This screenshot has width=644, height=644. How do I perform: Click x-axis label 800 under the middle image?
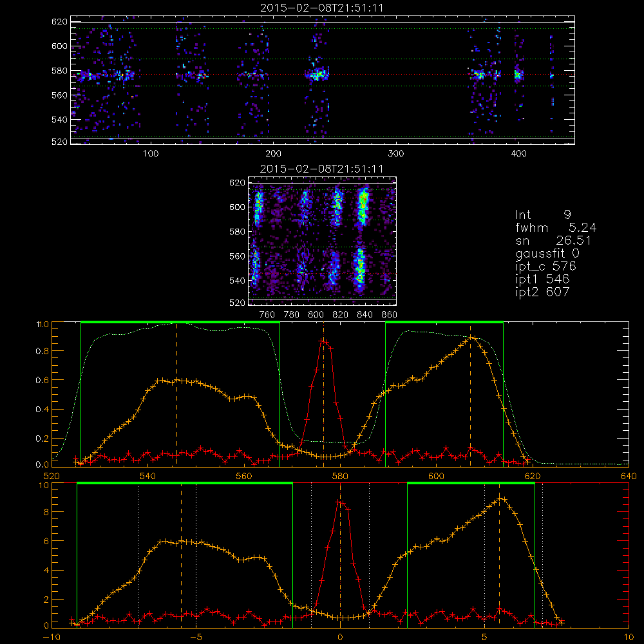[316, 315]
